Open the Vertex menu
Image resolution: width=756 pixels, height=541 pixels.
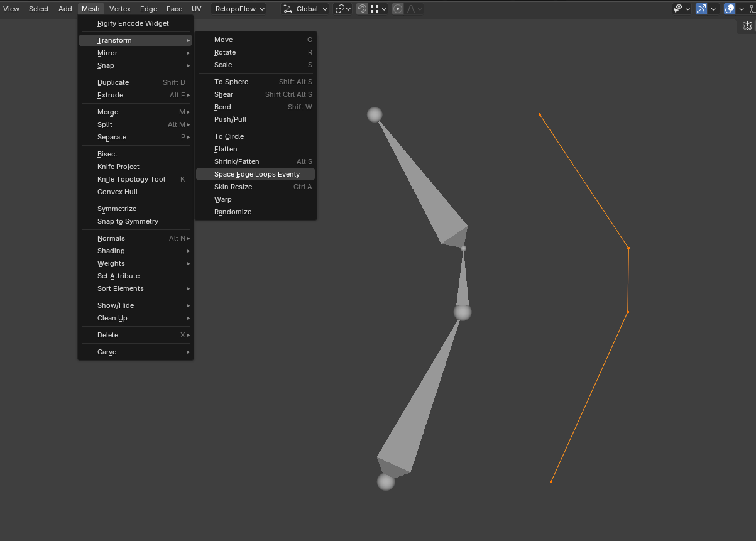[x=120, y=9]
